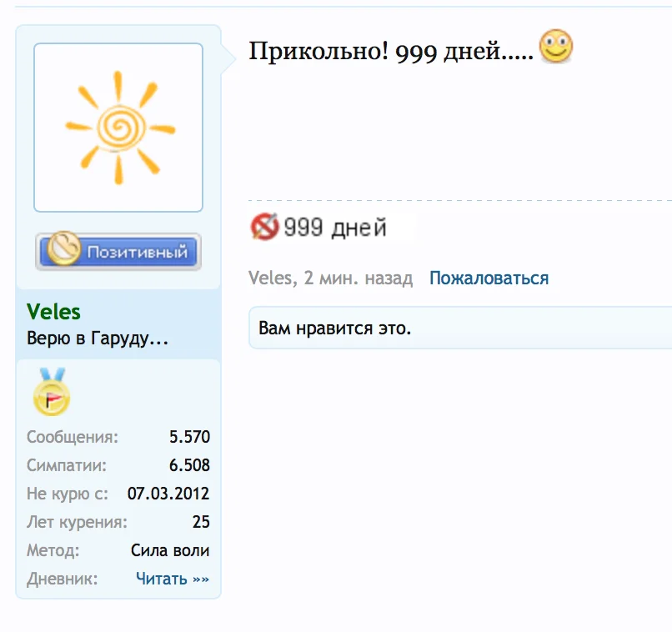This screenshot has height=632, width=672.
Task: Click the Позитивный badge button
Action: pyautogui.click(x=118, y=251)
